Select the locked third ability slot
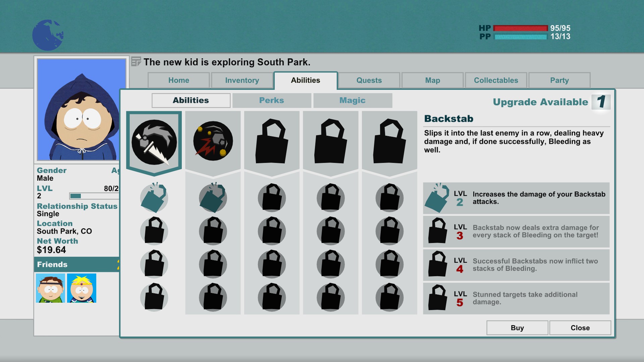This screenshot has height=362, width=644. (272, 141)
